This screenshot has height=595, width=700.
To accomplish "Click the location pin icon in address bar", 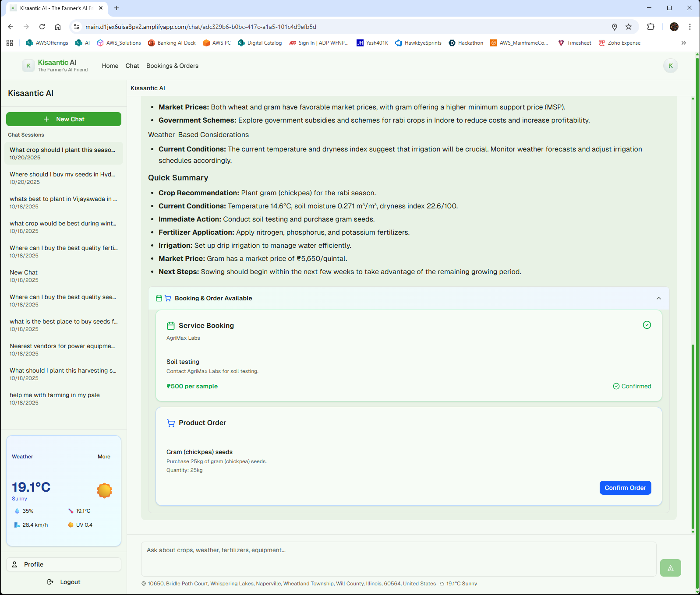I will click(x=615, y=27).
